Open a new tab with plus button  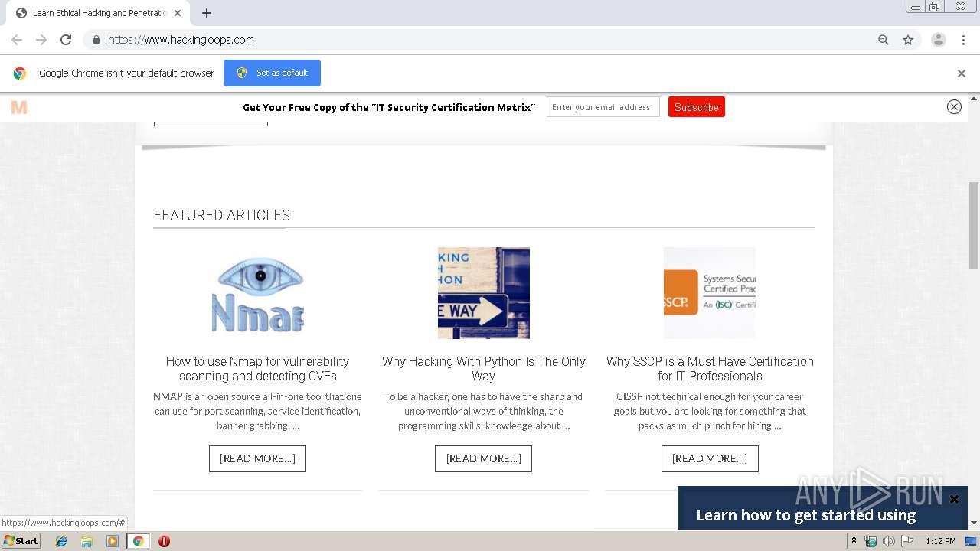207,13
